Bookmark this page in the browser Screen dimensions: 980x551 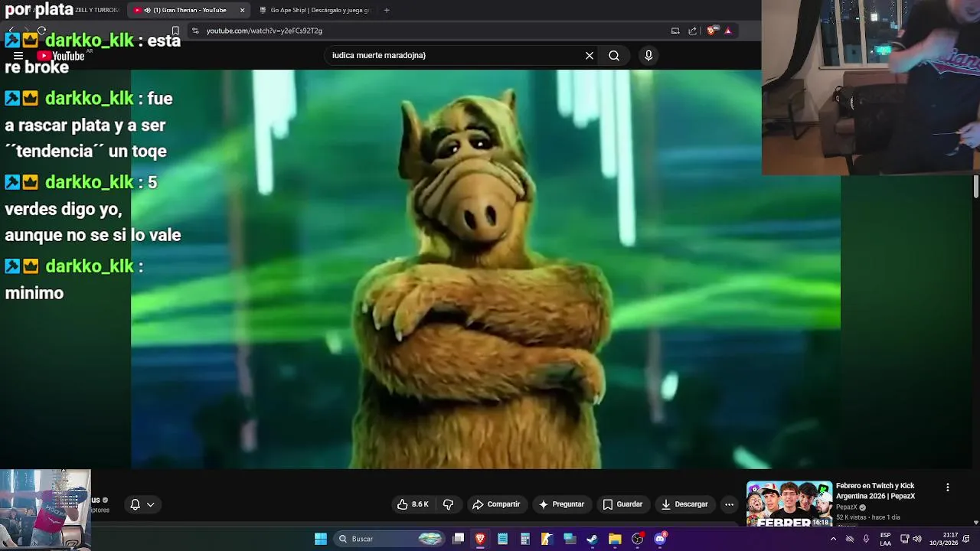pyautogui.click(x=175, y=31)
